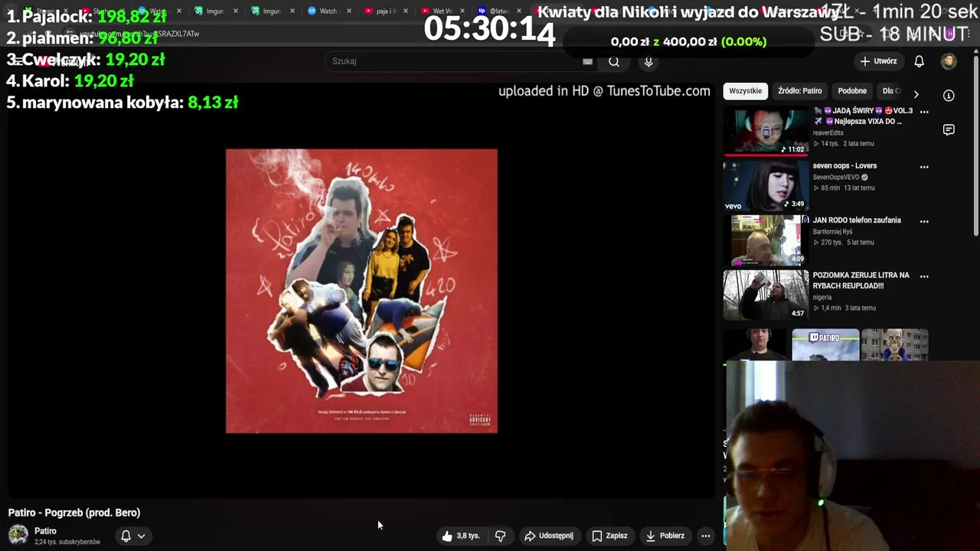Open JAN RODO telefon zaufania thumbnail

pos(766,240)
